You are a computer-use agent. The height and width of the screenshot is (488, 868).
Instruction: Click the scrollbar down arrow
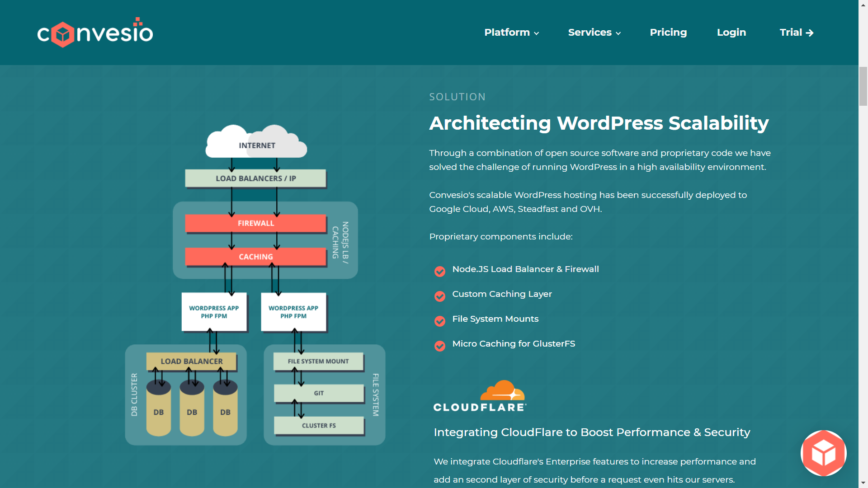coord(863,483)
